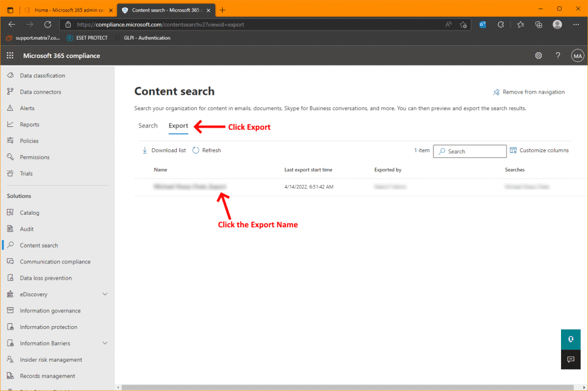Open browser extensions puzzle icon
Viewport: 588px width, 391px height.
501,24
